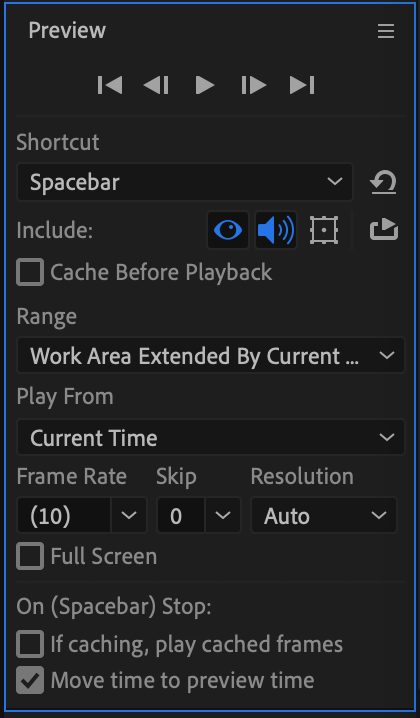Step back one frame
Image resolution: width=420 pixels, height=718 pixels.
coord(156,85)
